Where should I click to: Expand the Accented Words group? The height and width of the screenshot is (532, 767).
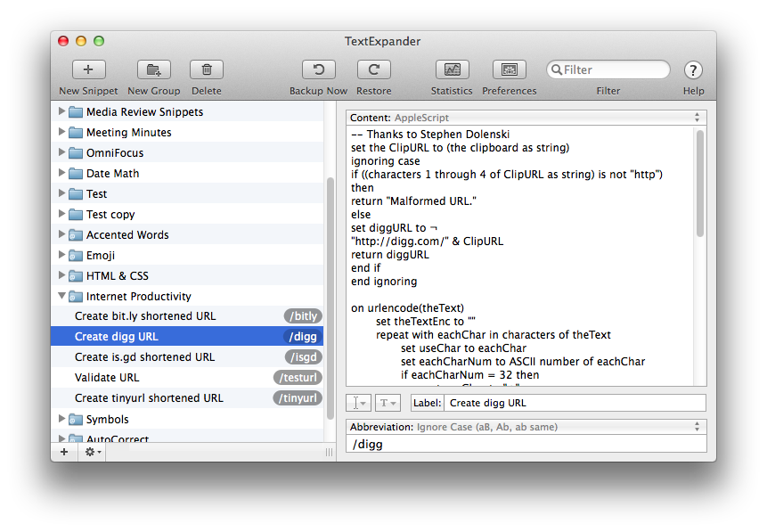61,234
